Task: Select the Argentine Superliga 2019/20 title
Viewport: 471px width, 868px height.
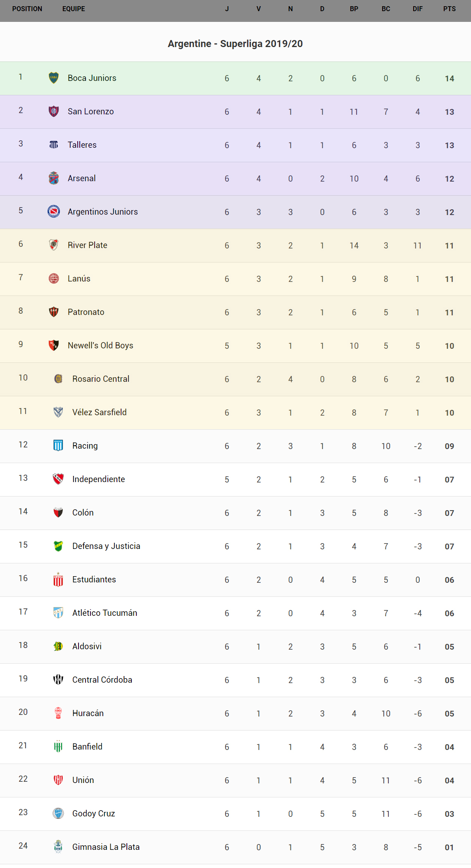Action: [235, 44]
